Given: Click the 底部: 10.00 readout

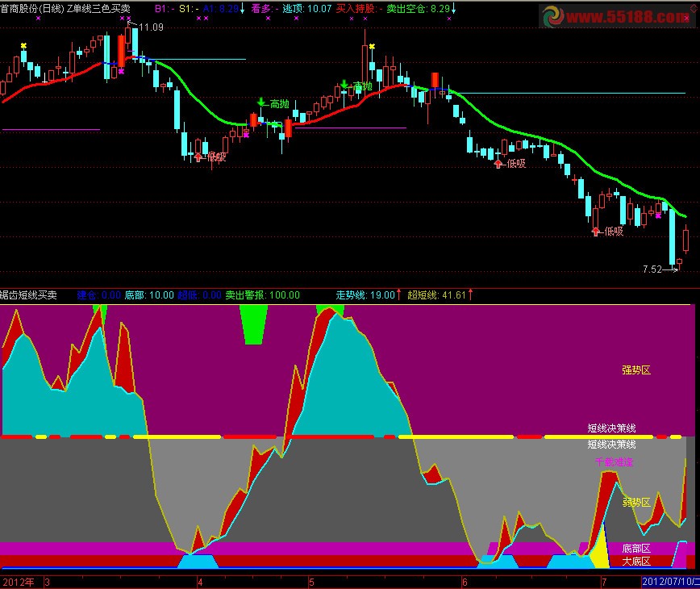Looking at the screenshot, I should click(149, 295).
